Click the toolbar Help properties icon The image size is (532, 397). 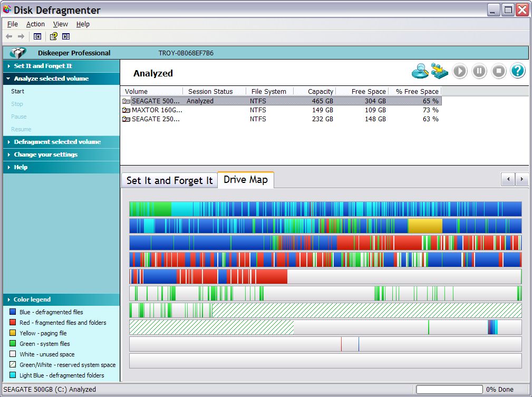pyautogui.click(x=53, y=36)
